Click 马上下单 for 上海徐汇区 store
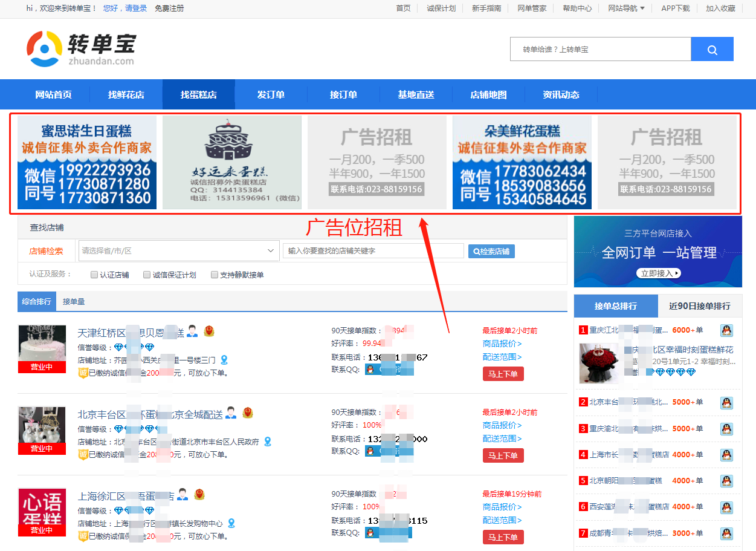 pyautogui.click(x=503, y=537)
